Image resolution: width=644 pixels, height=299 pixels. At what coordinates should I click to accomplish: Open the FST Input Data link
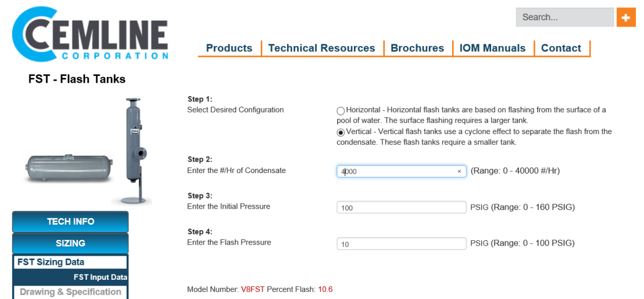point(100,277)
